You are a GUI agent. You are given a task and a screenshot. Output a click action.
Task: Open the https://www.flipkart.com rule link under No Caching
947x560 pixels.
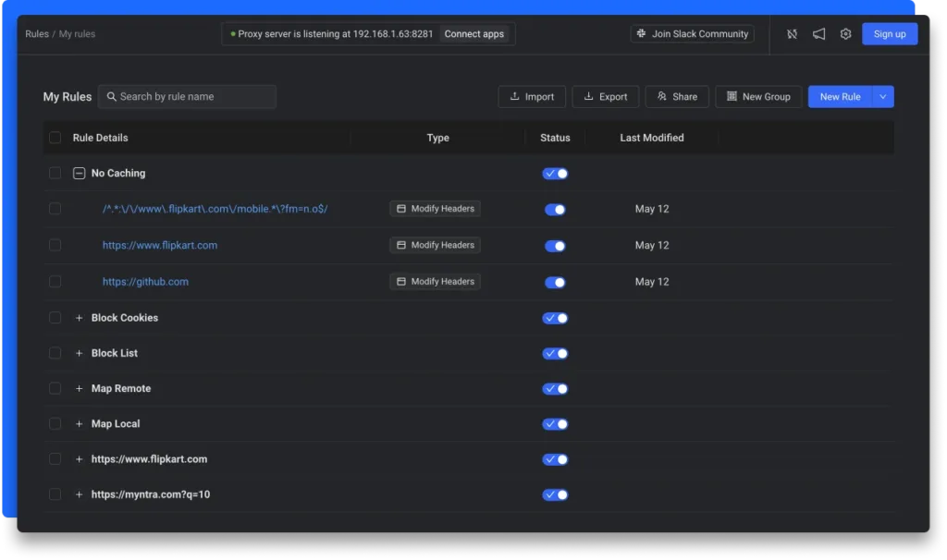coord(160,245)
